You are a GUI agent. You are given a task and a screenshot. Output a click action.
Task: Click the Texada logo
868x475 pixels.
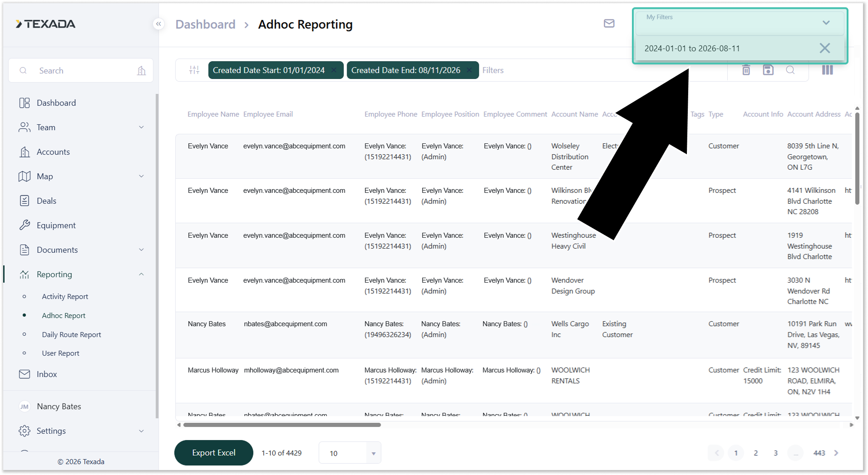(45, 24)
